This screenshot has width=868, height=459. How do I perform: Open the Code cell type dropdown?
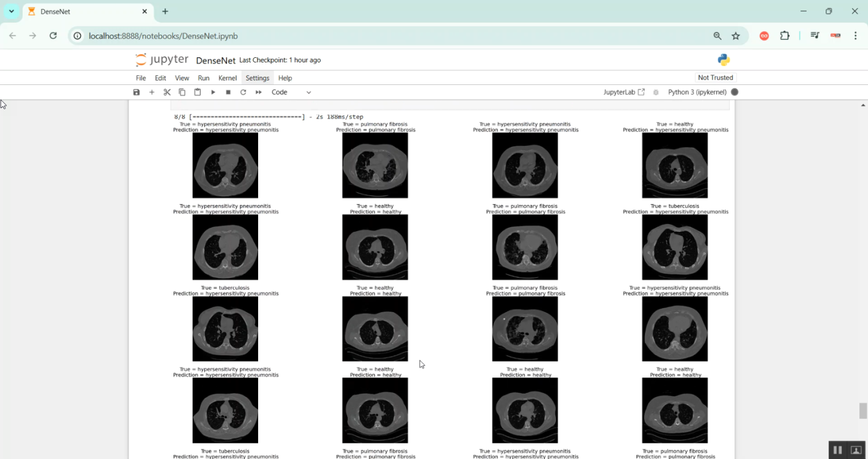pos(291,92)
